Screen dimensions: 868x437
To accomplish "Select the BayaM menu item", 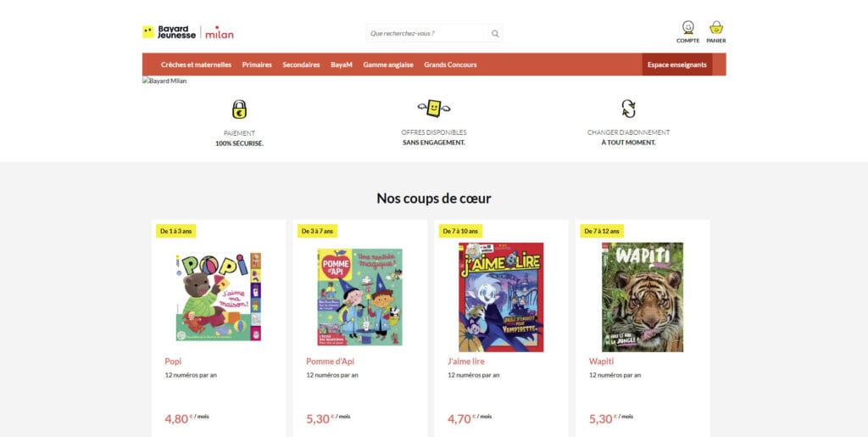I will click(342, 64).
